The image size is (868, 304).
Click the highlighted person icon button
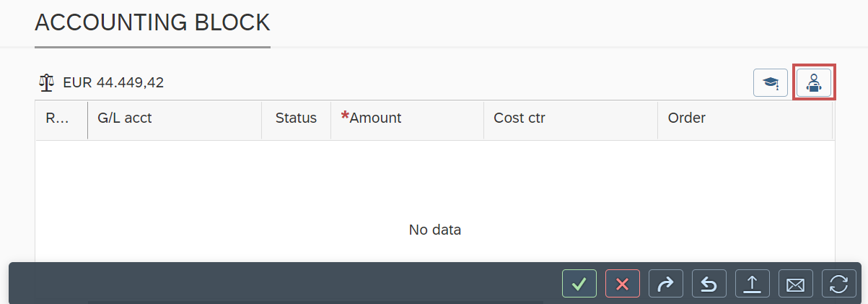tap(813, 82)
